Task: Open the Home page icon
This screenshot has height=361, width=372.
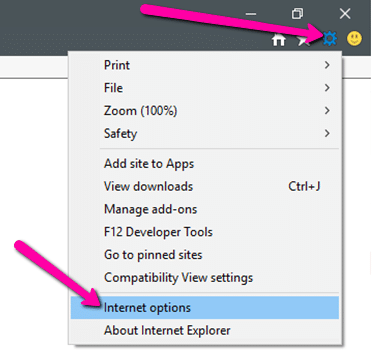Action: 279,40
